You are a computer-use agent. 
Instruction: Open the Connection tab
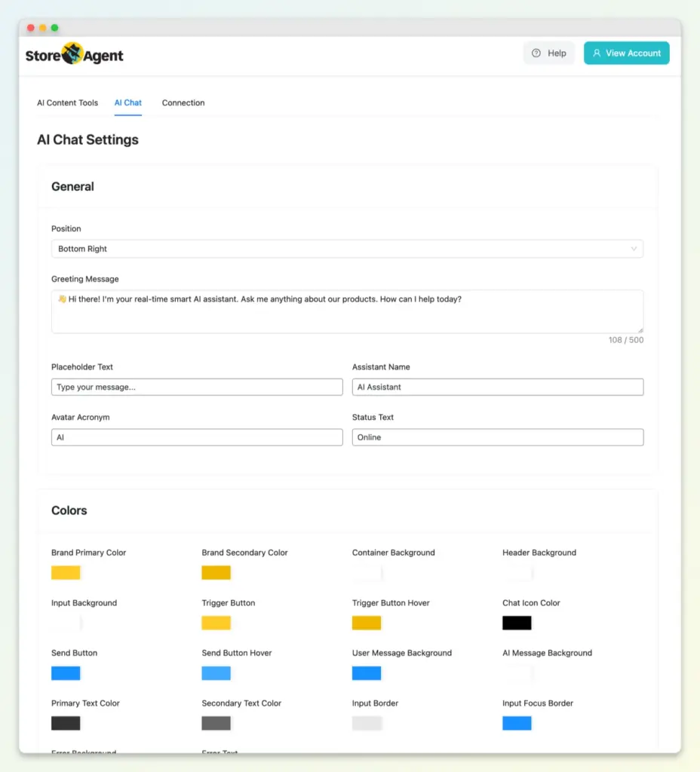(183, 103)
